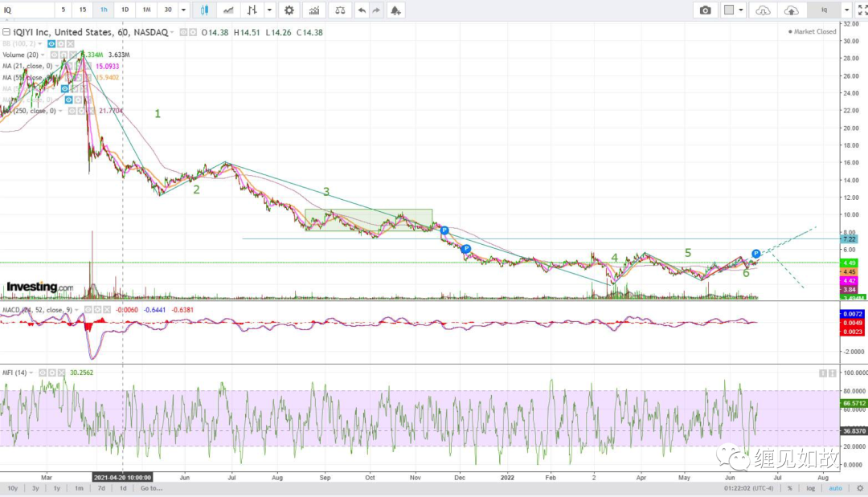The image size is (868, 497).
Task: Remove the MFI (14) indicator with its X icon
Action: [61, 373]
